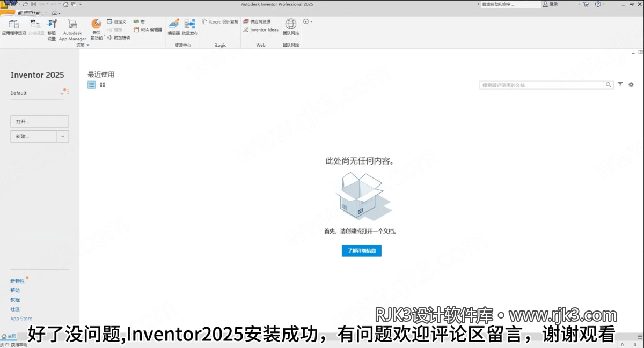The height and width of the screenshot is (348, 644).
Task: Launch Autodesk App Manager
Action: tap(72, 30)
